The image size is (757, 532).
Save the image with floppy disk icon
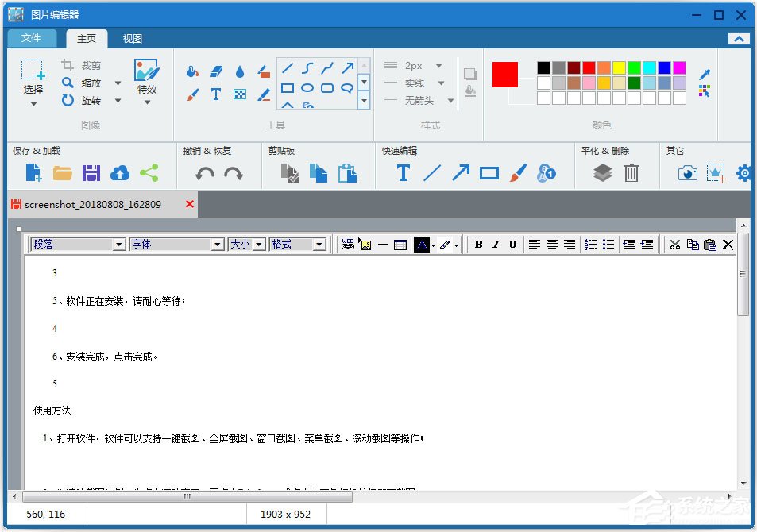tap(91, 173)
